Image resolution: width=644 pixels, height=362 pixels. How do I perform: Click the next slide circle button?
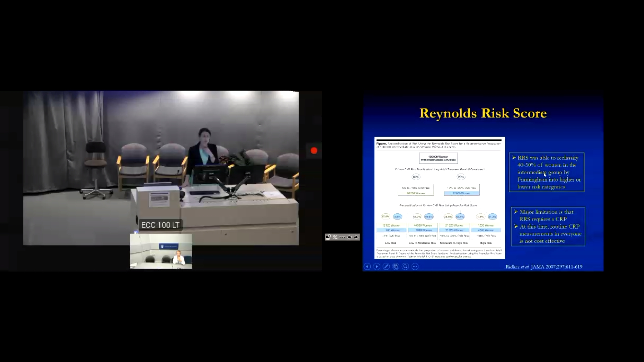coord(377,267)
